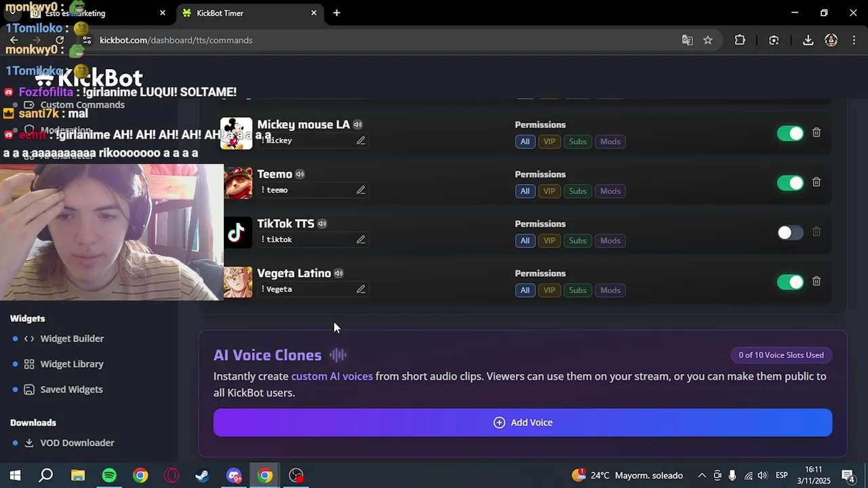868x488 pixels.
Task: Open Spotify from the taskbar
Action: 109,475
